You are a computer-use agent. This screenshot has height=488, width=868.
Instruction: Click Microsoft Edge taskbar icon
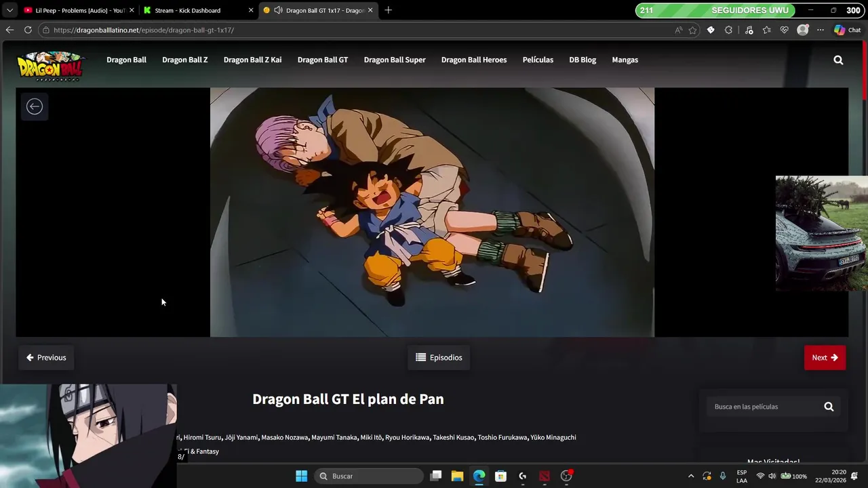point(479,476)
